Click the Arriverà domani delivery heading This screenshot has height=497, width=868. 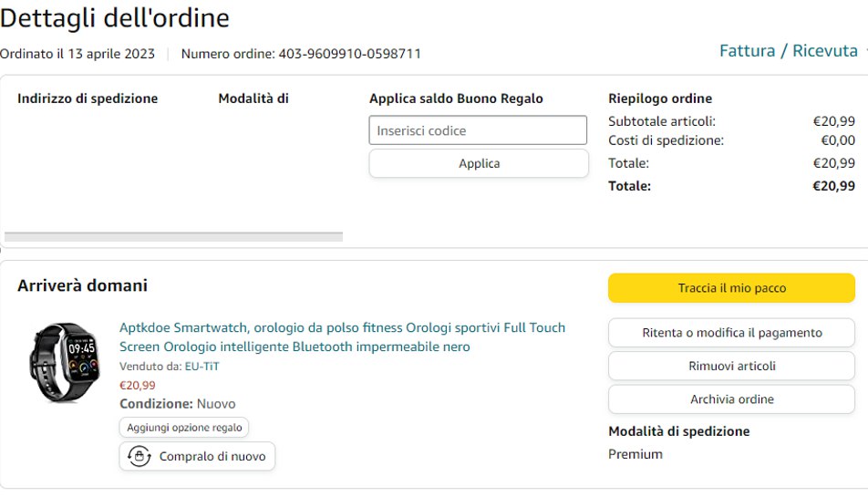click(82, 285)
